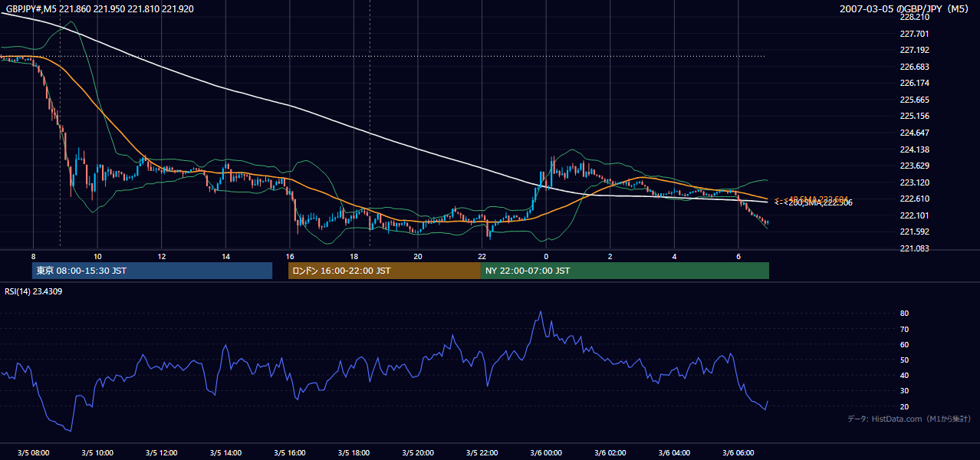980x460 pixels.
Task: Click the 3/5 22:00 bottom time label
Action: point(482,452)
